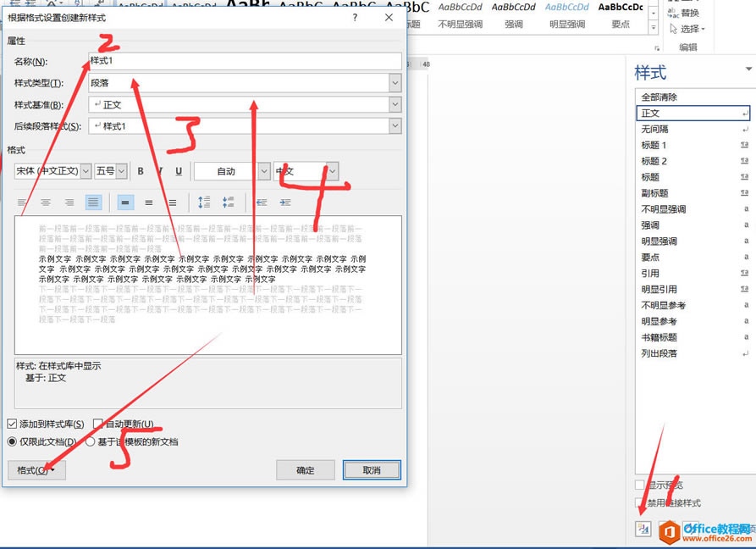This screenshot has height=549, width=756.
Task: Click New Style icon in Styles pane
Action: pyautogui.click(x=643, y=530)
